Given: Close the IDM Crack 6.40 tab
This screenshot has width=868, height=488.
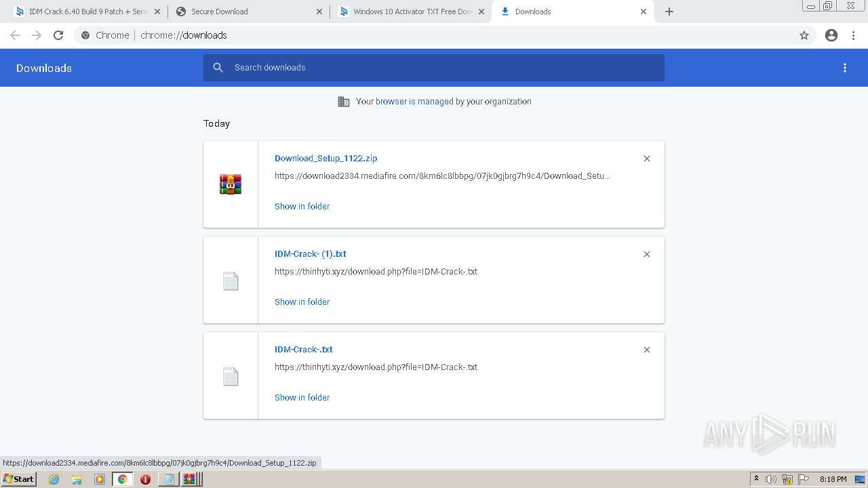Looking at the screenshot, I should 157,12.
